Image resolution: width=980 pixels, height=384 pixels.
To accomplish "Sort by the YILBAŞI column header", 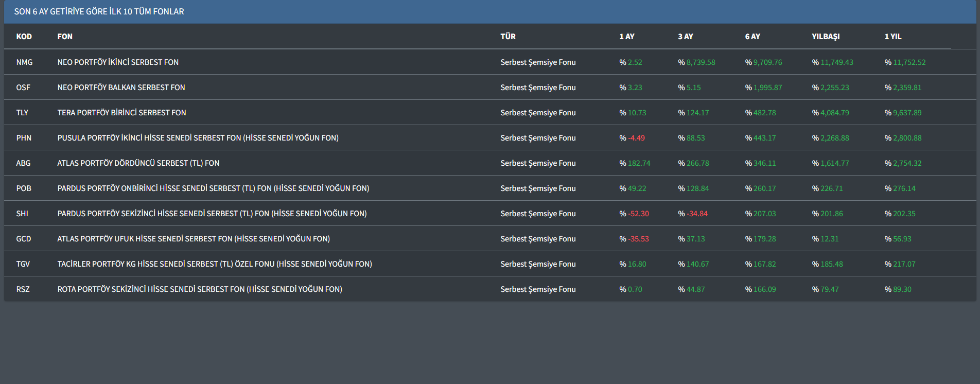I will tap(825, 37).
